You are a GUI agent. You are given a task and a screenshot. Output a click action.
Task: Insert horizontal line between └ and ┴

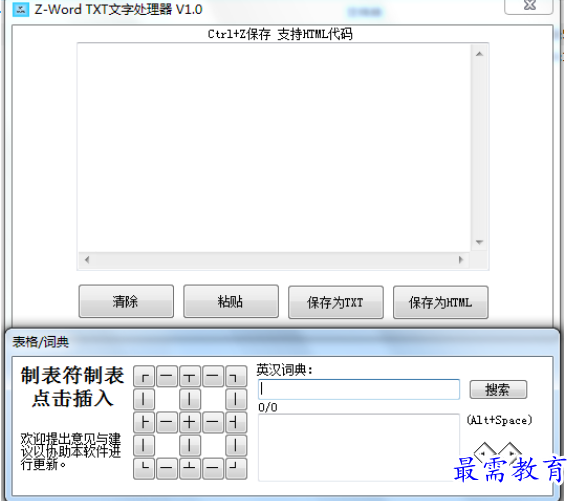167,469
